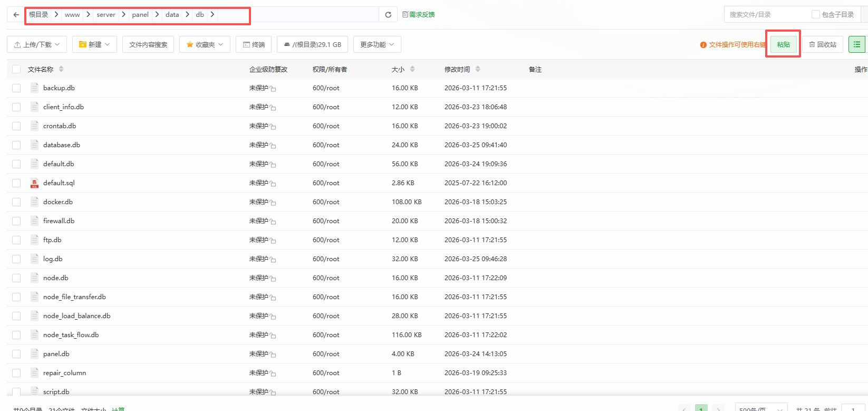Go back using the left arrow icon

16,15
